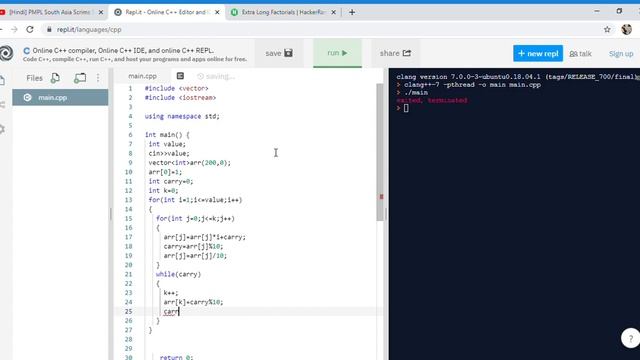This screenshot has width=640, height=360.
Task: Share this repl
Action: [x=395, y=53]
